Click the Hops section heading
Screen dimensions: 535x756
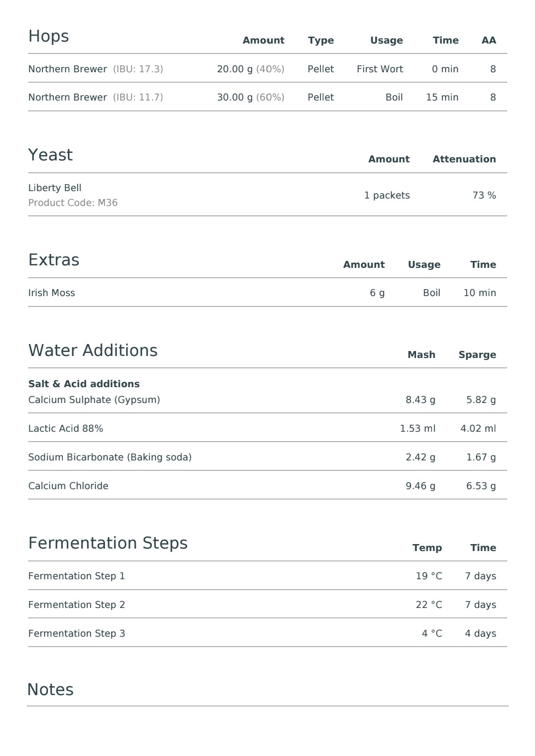(49, 36)
